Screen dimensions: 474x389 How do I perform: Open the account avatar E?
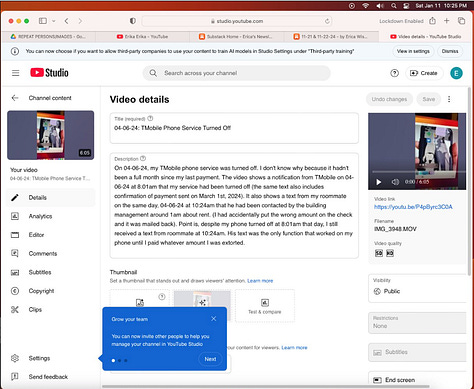tap(456, 73)
